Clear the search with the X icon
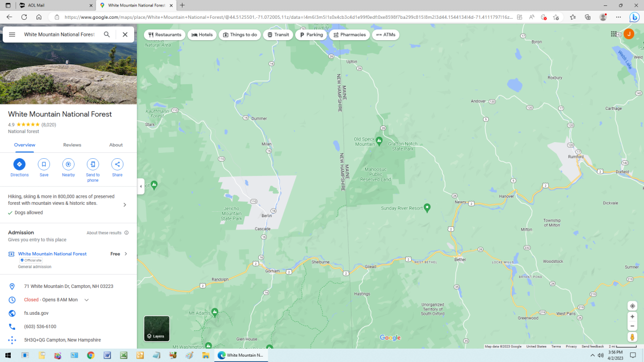This screenshot has height=362, width=644. 125,34
